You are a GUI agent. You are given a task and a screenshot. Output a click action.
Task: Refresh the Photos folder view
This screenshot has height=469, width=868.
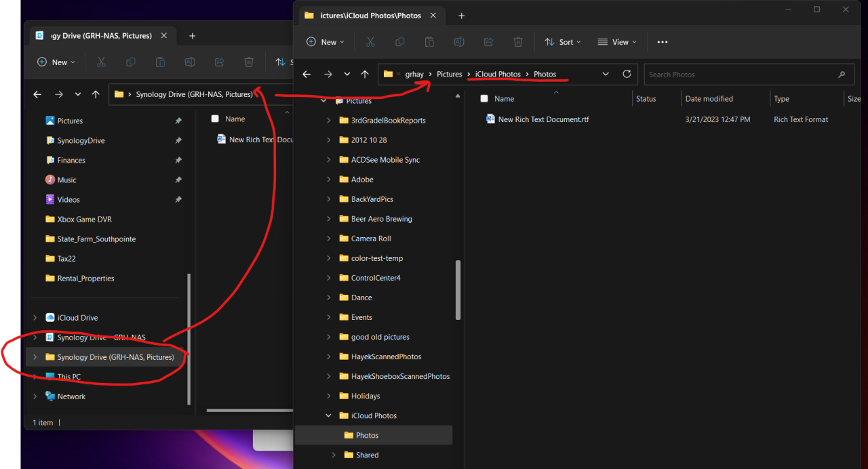pos(627,75)
